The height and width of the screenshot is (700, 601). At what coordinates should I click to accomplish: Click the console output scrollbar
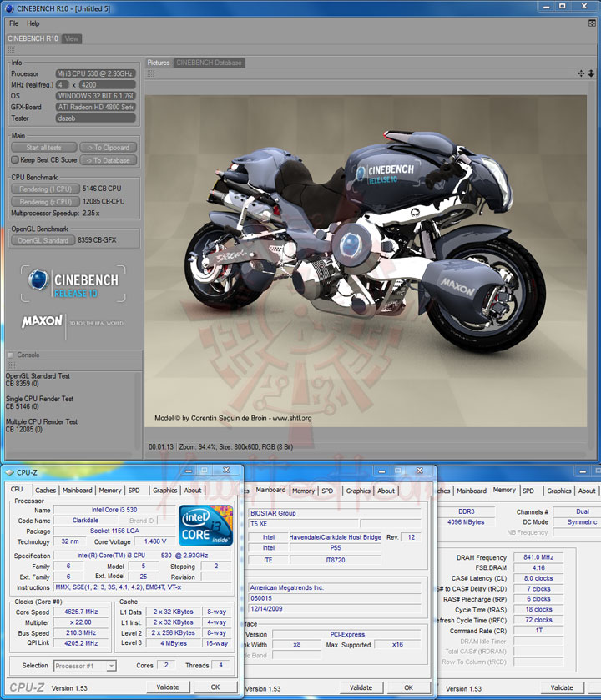(x=138, y=410)
